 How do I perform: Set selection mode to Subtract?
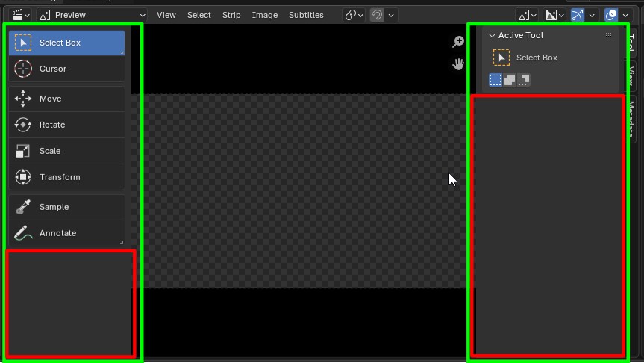524,80
